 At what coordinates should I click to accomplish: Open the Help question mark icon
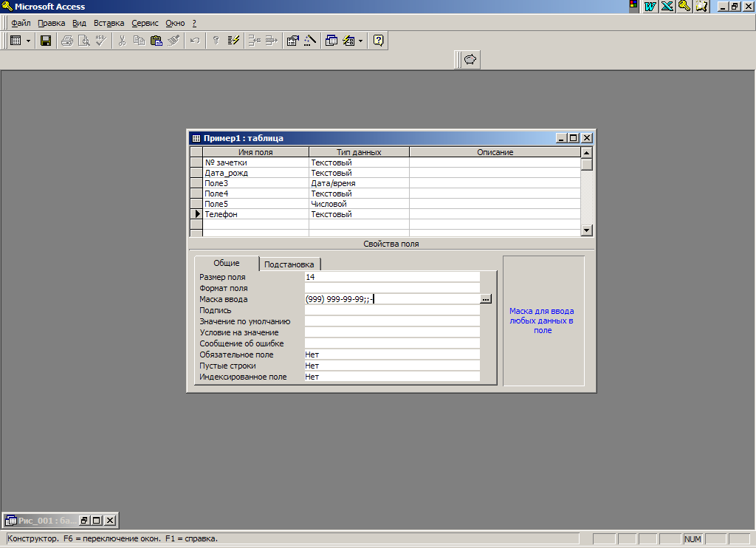379,41
